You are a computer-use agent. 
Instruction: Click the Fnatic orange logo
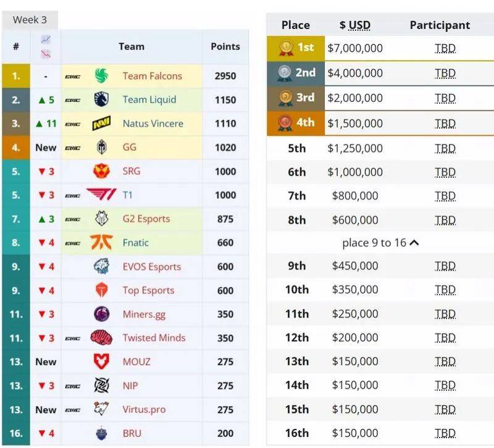coord(101,243)
